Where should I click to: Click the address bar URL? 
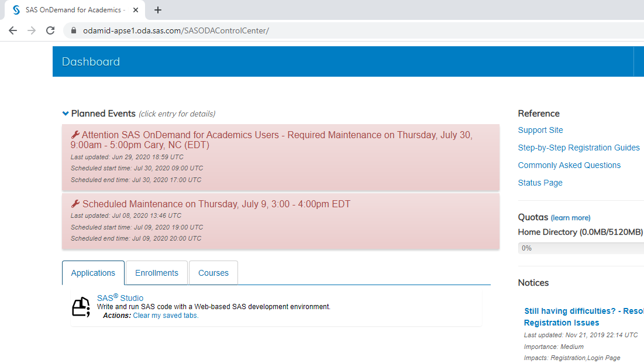176,30
